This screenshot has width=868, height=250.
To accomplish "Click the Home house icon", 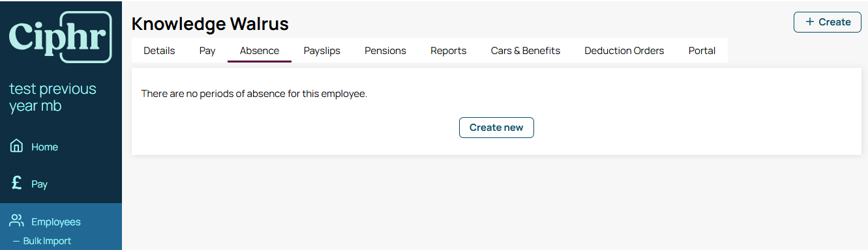I will [x=17, y=146].
